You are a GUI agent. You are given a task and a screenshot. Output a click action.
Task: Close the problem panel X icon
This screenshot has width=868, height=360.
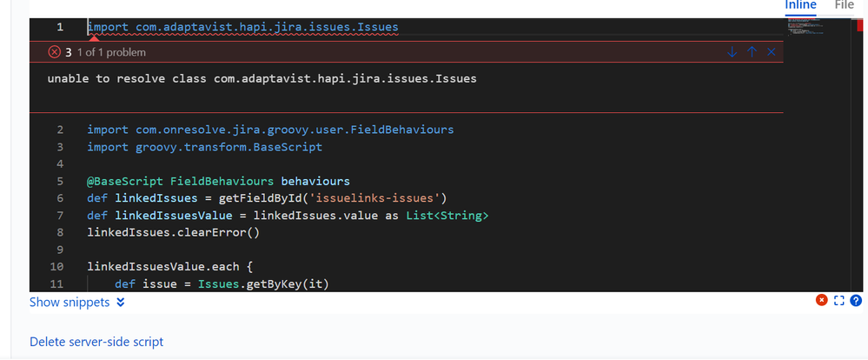772,52
